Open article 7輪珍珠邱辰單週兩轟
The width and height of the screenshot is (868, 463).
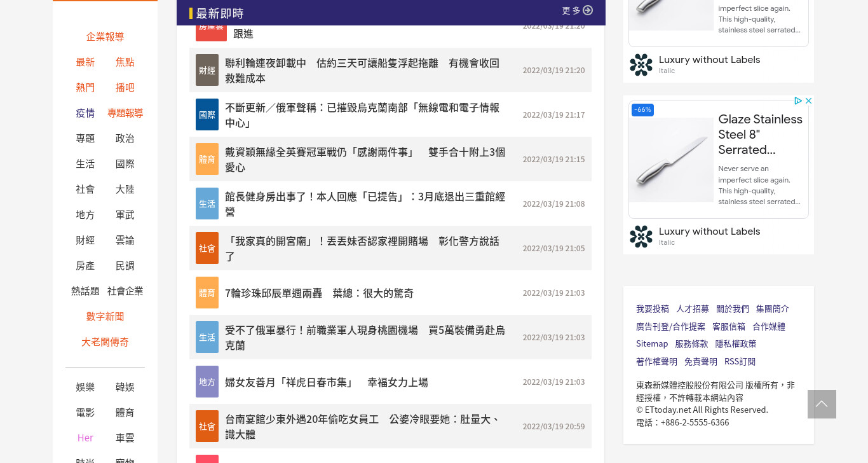pyautogui.click(x=319, y=293)
